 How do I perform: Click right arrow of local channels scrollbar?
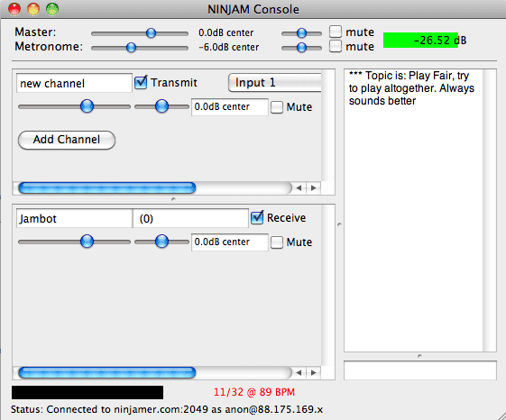313,187
